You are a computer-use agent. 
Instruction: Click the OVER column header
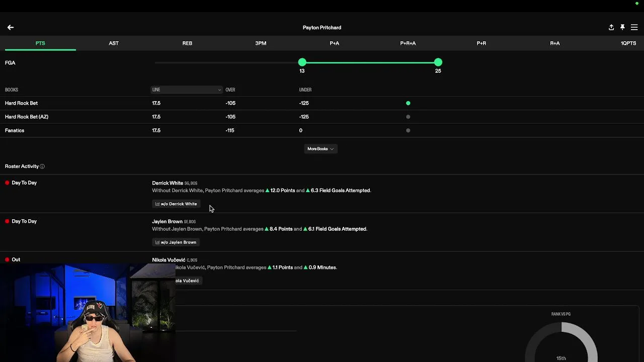[x=230, y=89]
